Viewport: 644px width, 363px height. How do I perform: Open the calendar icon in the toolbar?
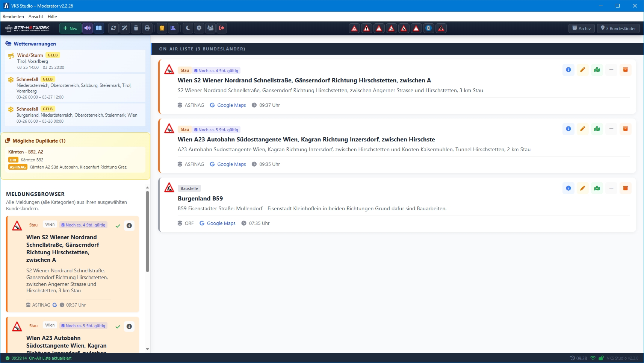162,28
